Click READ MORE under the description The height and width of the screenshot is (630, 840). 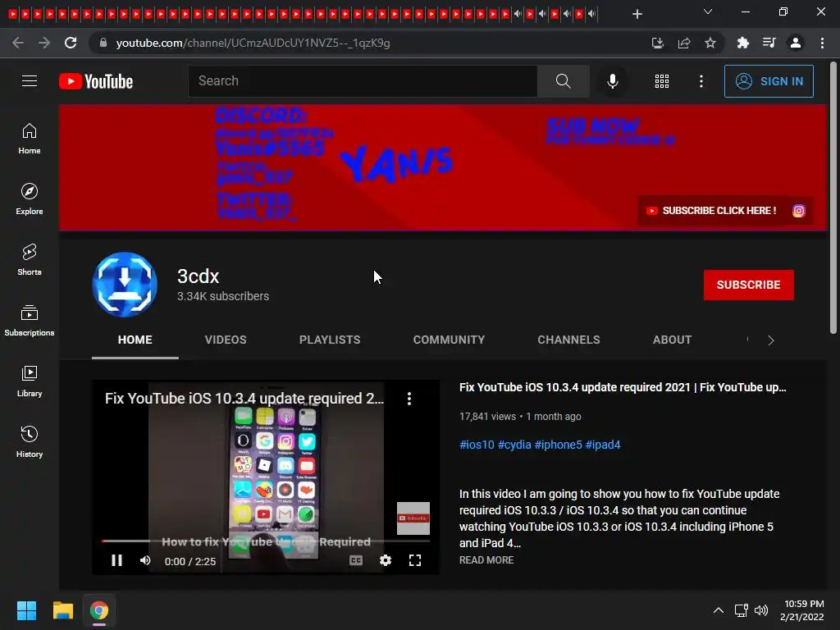click(486, 559)
